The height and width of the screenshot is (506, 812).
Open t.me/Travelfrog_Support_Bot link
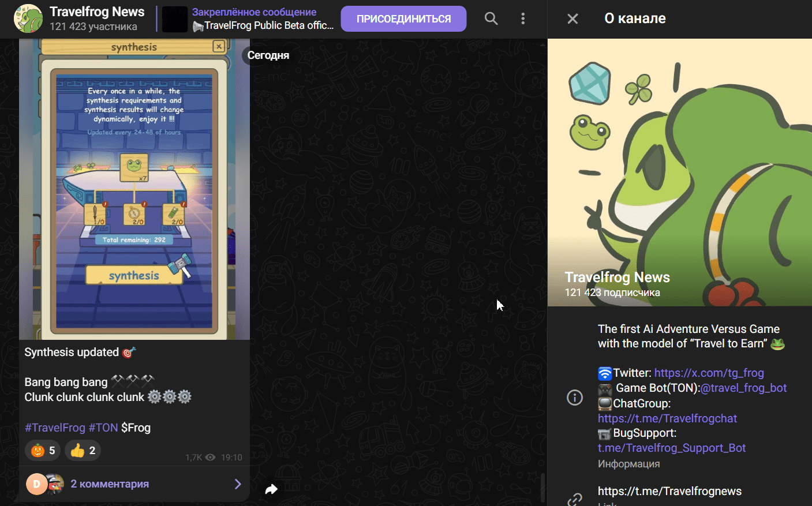tap(672, 448)
